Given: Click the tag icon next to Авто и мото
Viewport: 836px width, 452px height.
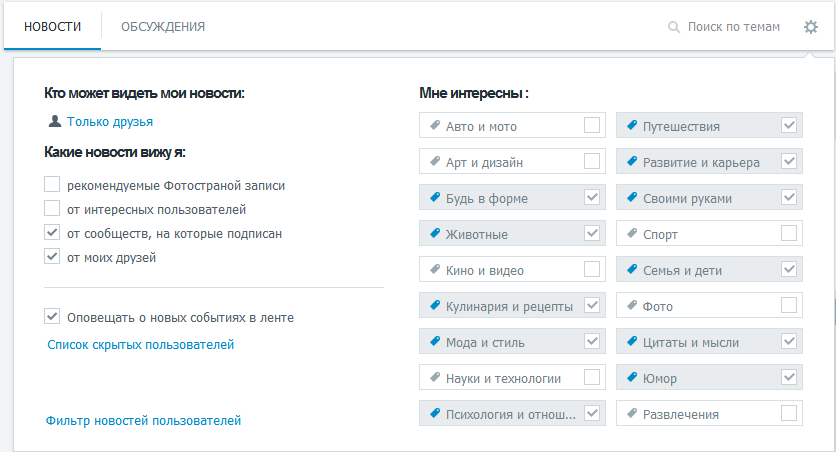Looking at the screenshot, I should coord(435,125).
